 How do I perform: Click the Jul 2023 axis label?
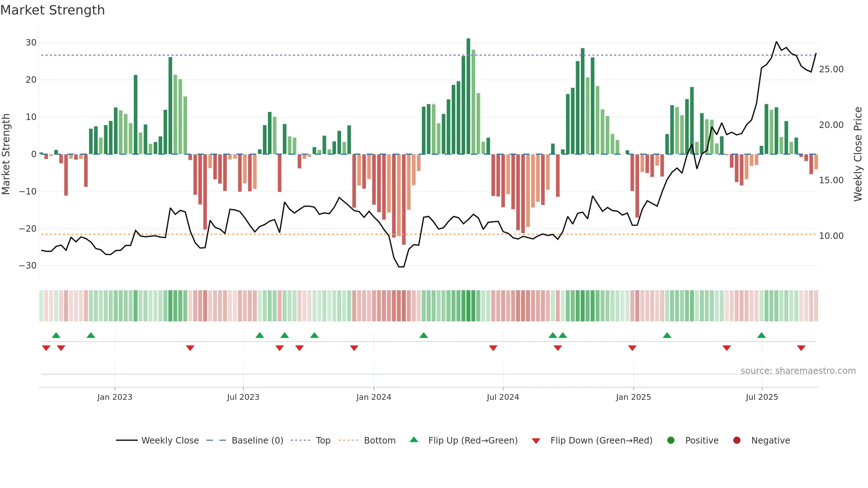coord(243,397)
